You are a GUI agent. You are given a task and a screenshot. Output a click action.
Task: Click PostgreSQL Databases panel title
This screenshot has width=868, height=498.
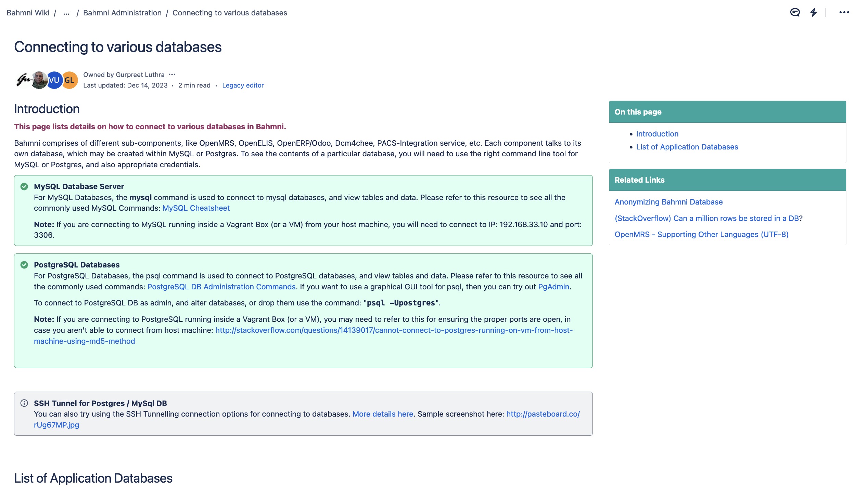click(77, 265)
